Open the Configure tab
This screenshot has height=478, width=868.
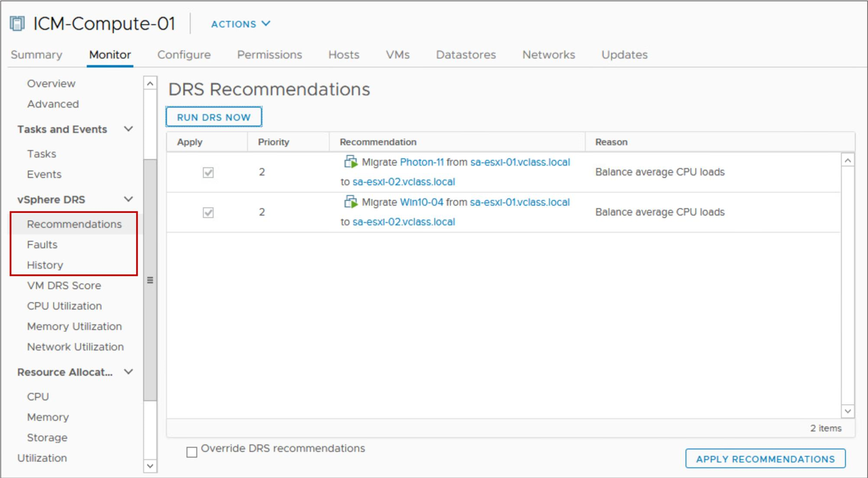(x=184, y=55)
